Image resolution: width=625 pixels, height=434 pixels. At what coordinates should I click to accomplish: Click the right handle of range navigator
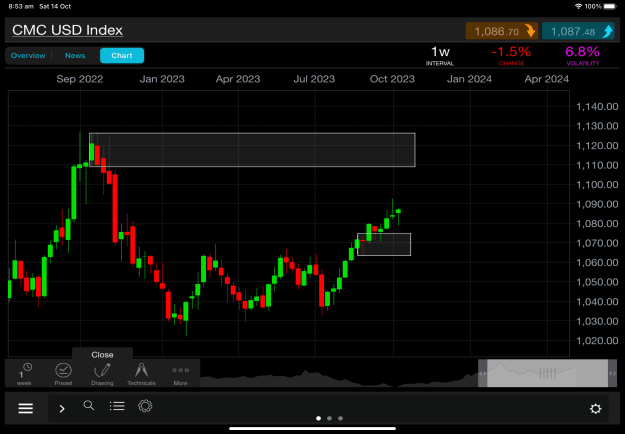point(612,373)
